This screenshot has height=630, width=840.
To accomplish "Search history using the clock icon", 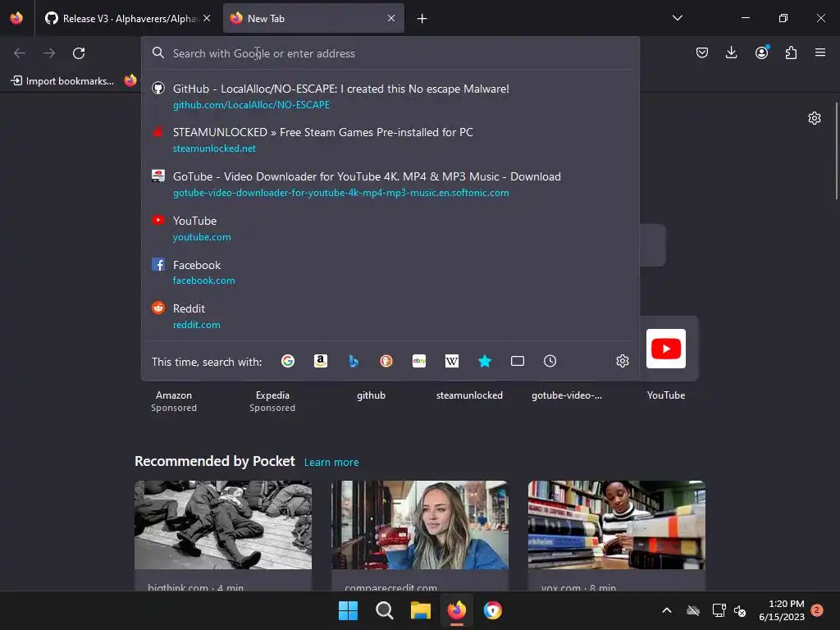I will pos(550,361).
